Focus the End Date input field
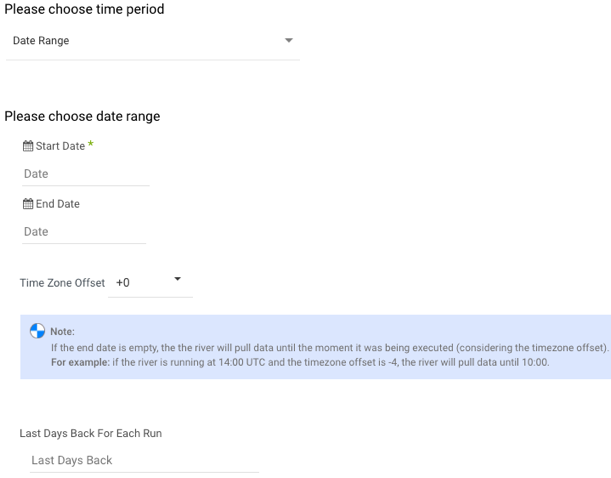Viewport: 611px width, 478px height. [x=85, y=232]
